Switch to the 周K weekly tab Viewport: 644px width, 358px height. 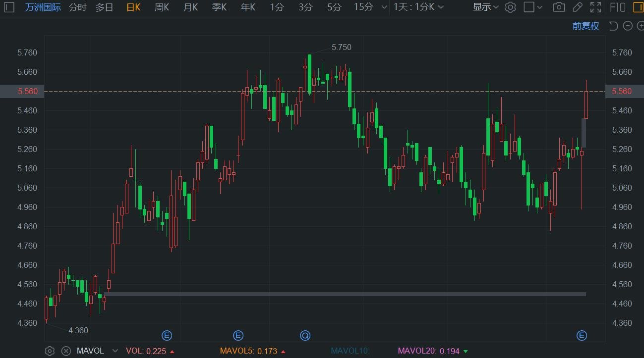coord(162,7)
